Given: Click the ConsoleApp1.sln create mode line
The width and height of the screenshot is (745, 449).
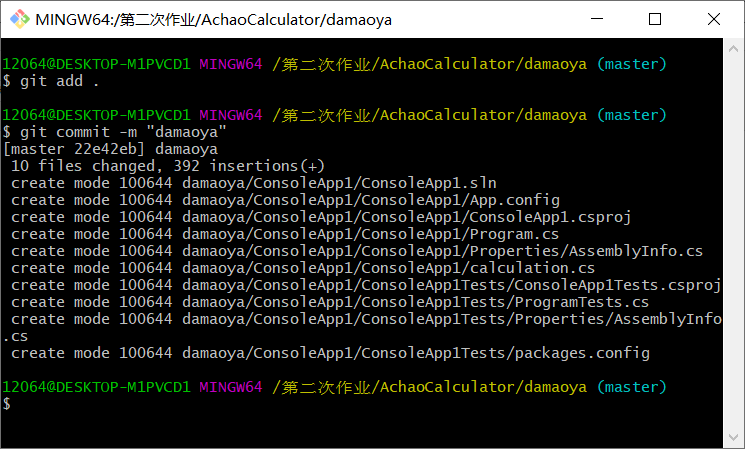Looking at the screenshot, I should (254, 183).
